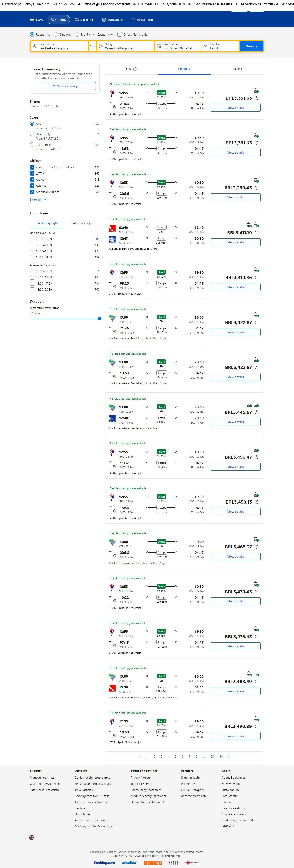
Task: Click the help icon next to BRL3,351.63 in the Cheapest result
Action: click(257, 98)
